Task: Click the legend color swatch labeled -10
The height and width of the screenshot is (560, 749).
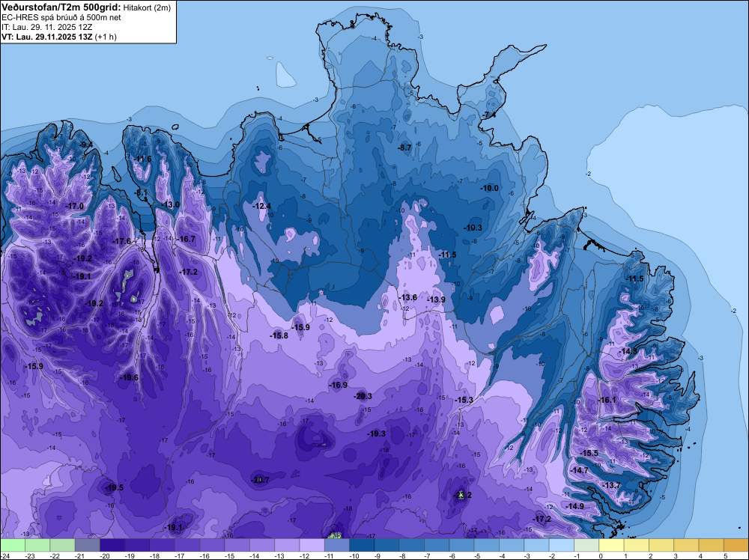Action: 362,545
